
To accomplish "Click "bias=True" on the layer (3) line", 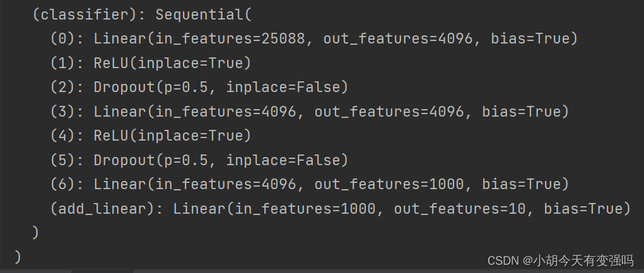I will (x=520, y=112).
